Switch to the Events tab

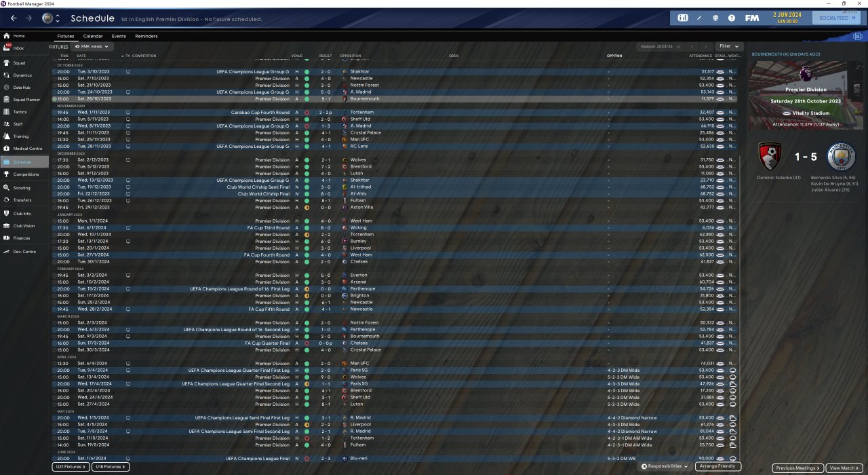tap(119, 36)
